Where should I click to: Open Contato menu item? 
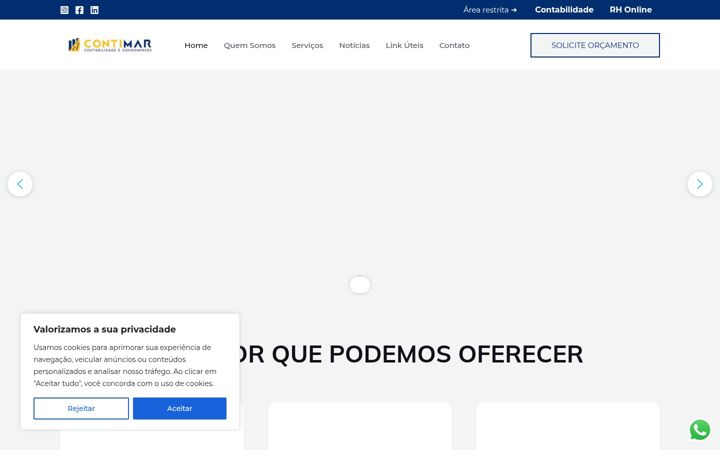[455, 45]
